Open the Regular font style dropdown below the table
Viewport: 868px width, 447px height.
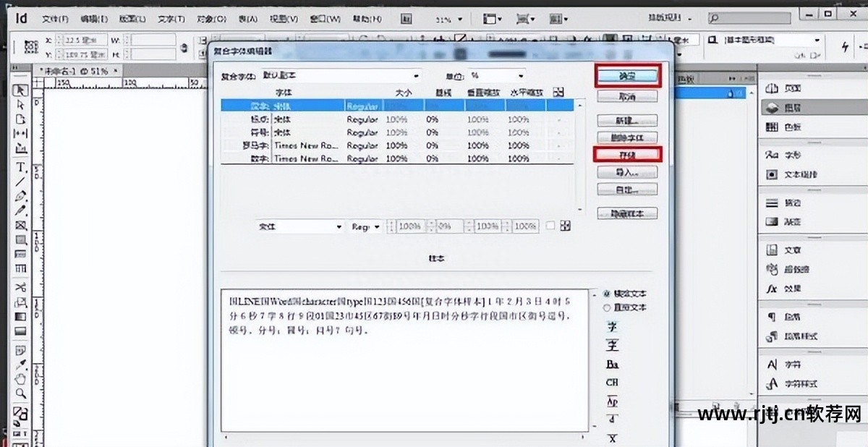coord(366,226)
